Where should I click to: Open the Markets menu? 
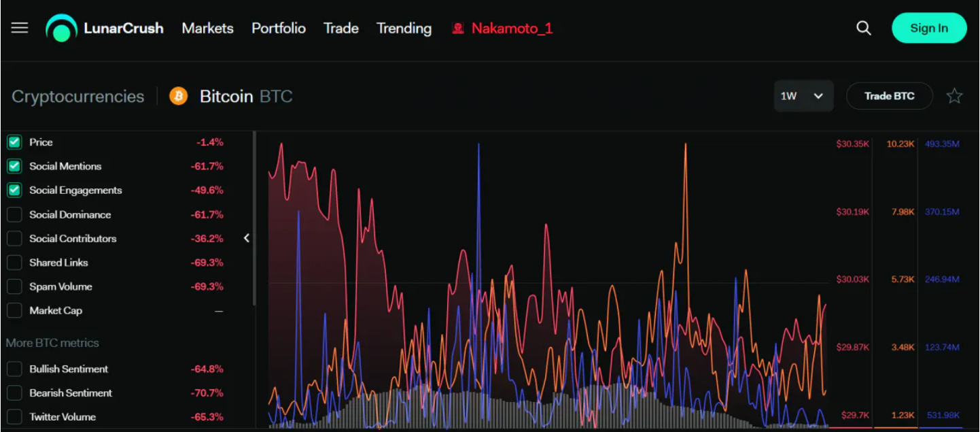point(207,29)
